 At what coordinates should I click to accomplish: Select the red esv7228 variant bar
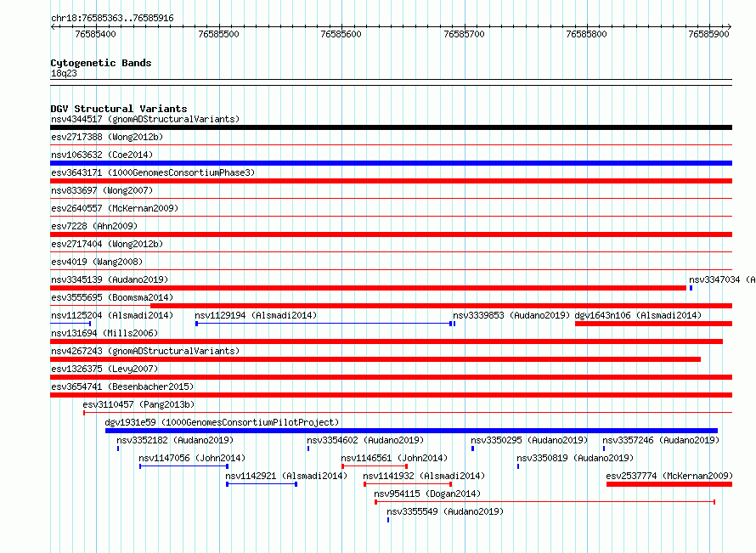click(x=391, y=234)
